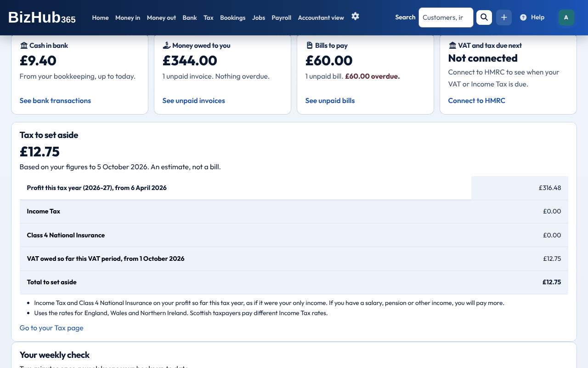The width and height of the screenshot is (588, 368).
Task: Click the Connect to HMRC link
Action: point(477,101)
